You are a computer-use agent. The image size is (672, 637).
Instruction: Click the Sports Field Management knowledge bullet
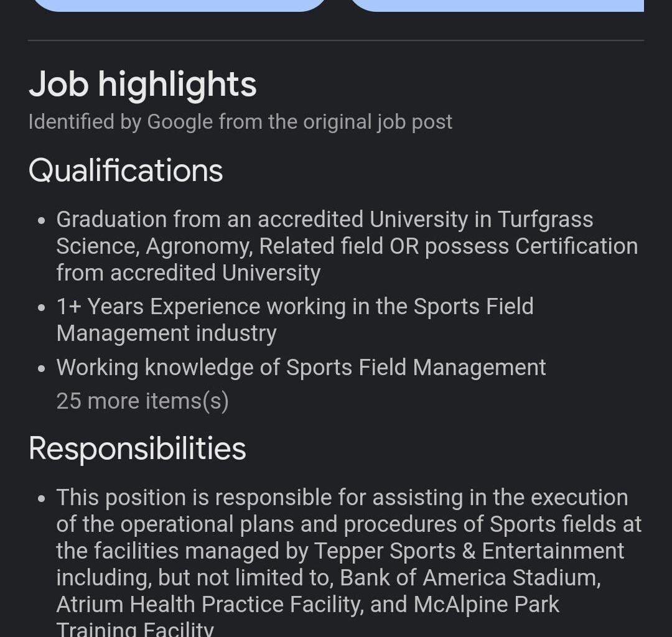[x=301, y=367]
